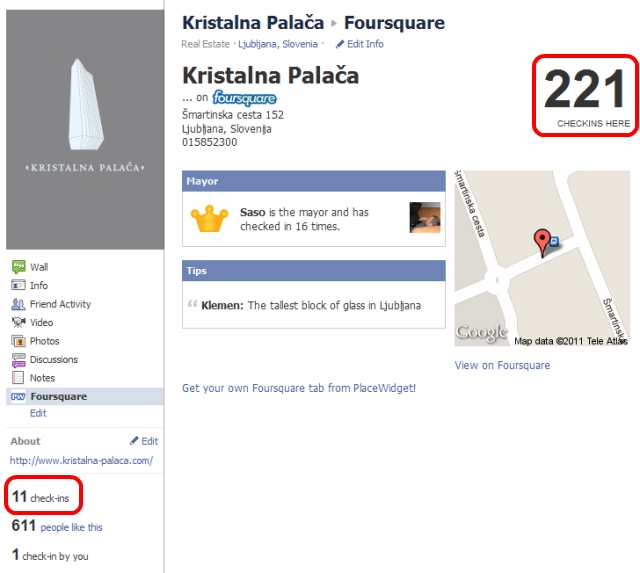
Task: Click mayor Saso's profile photo thumbnail
Action: tap(425, 218)
